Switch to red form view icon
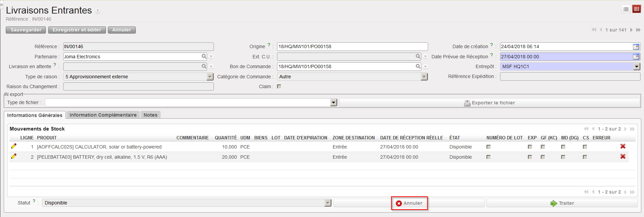This screenshot has height=217, width=644. click(636, 9)
